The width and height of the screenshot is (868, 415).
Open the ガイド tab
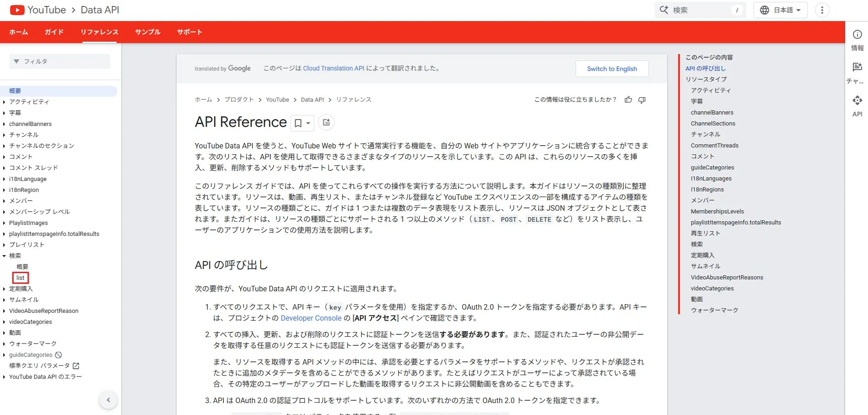(x=54, y=32)
